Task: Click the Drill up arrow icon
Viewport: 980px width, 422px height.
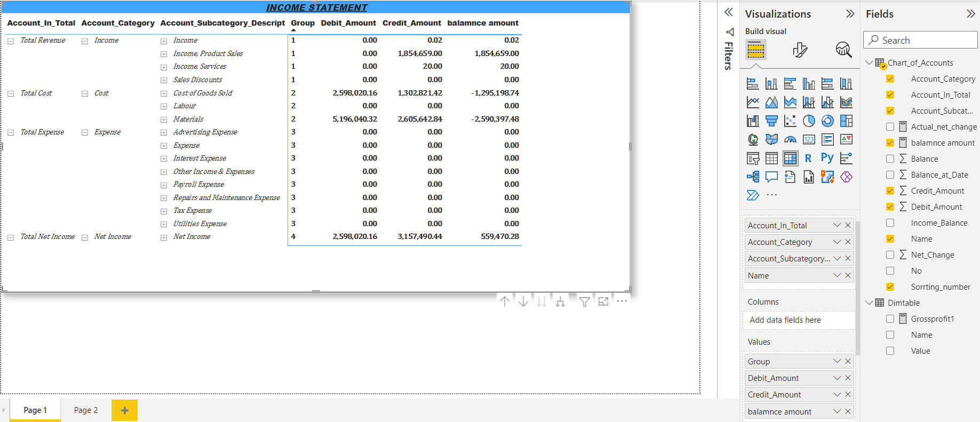Action: [505, 301]
